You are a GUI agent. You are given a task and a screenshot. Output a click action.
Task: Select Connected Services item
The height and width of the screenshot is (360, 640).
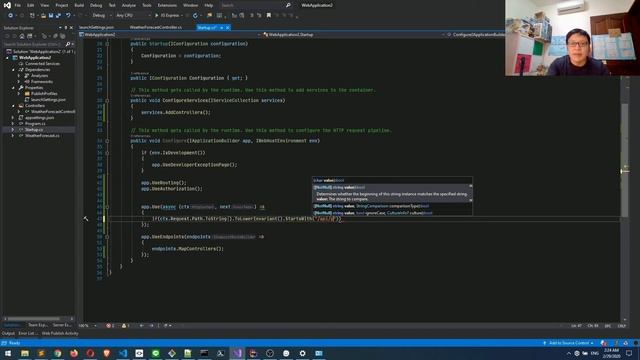click(x=42, y=64)
